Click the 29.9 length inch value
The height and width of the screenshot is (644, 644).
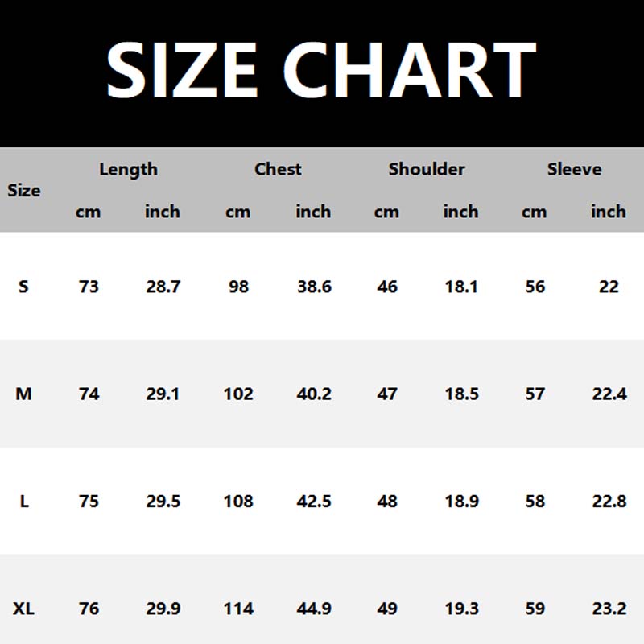163,609
